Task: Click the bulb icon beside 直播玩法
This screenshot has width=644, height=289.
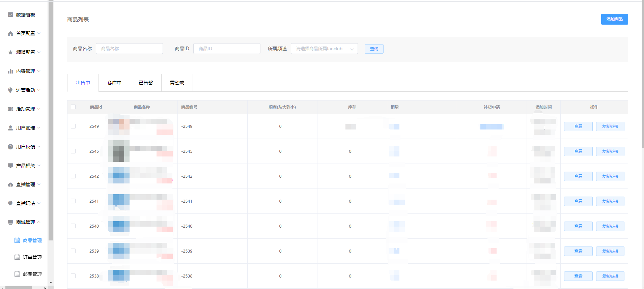Action: pyautogui.click(x=10, y=203)
